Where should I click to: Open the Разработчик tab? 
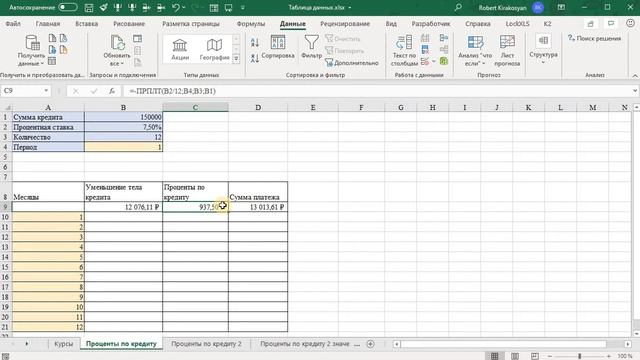[x=431, y=24]
